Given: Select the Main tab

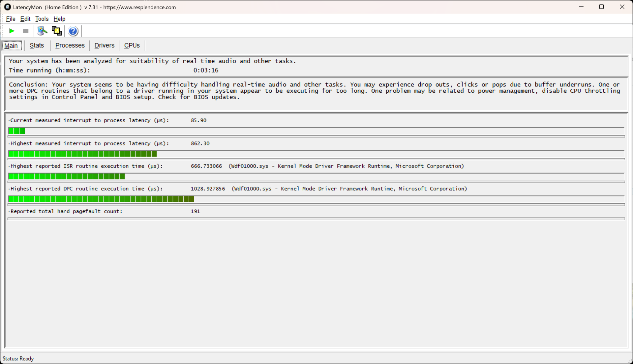Looking at the screenshot, I should click(x=11, y=46).
